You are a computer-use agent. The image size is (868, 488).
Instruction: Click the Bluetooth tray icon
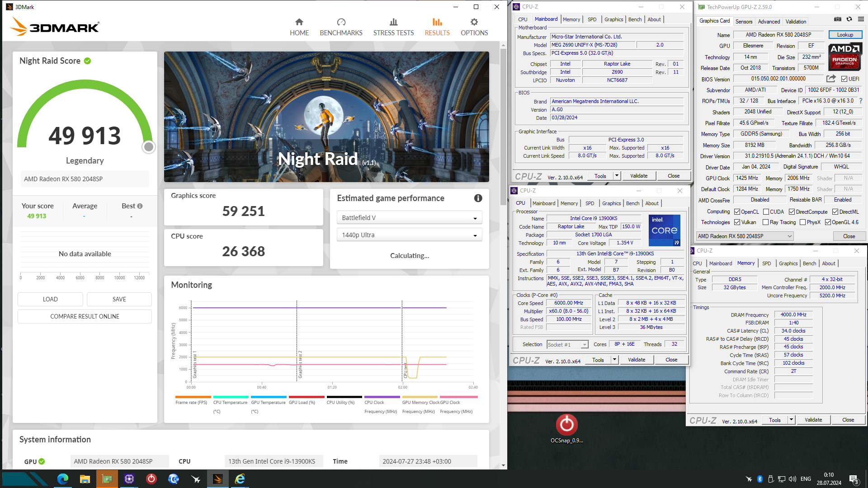pyautogui.click(x=760, y=479)
